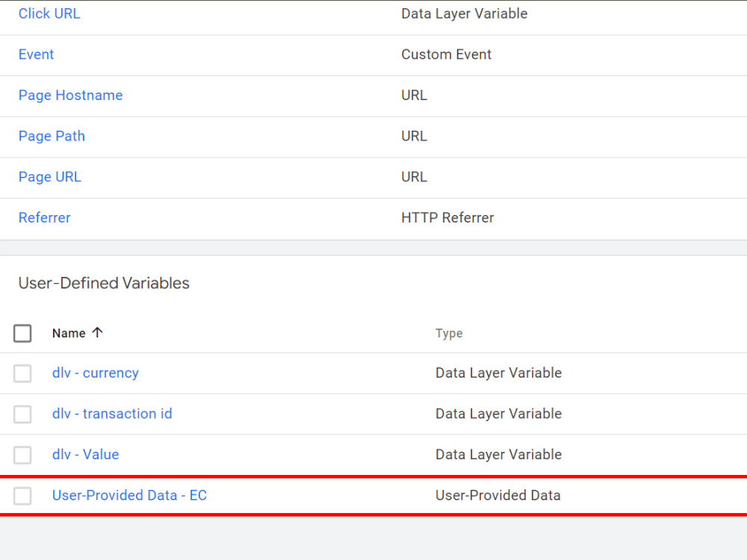Tick the User-Provided Data - EC checkbox
The image size is (747, 560).
coord(22,496)
